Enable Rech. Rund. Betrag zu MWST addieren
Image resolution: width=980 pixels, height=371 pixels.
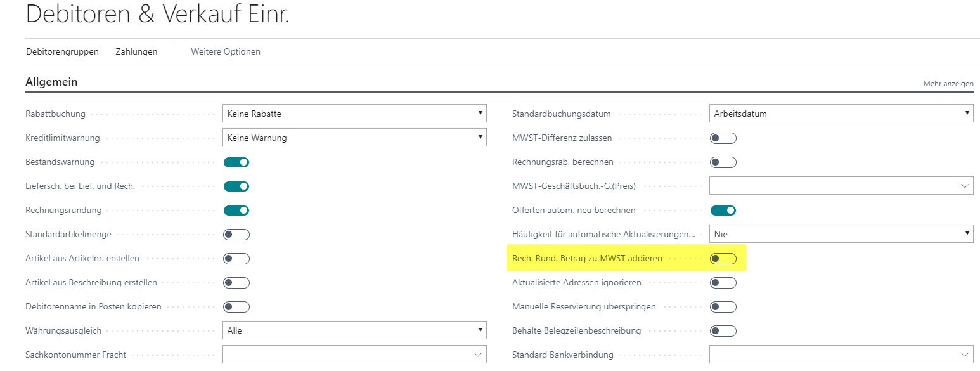723,259
